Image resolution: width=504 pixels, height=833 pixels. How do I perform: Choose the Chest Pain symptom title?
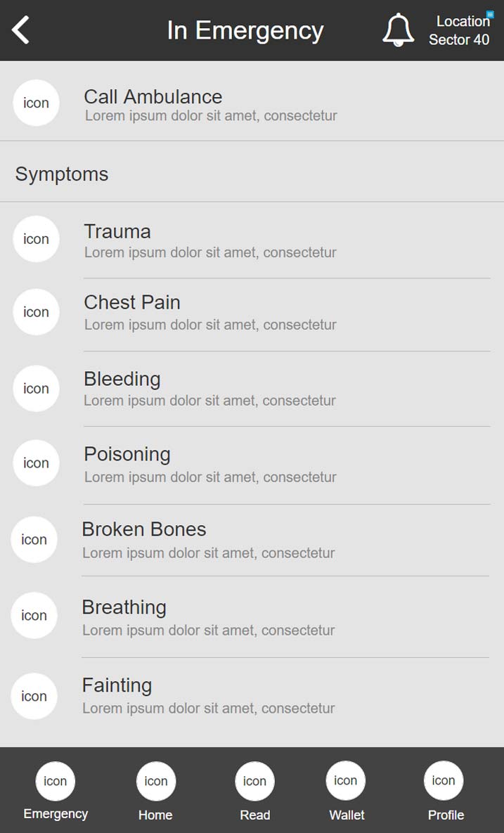tap(132, 302)
